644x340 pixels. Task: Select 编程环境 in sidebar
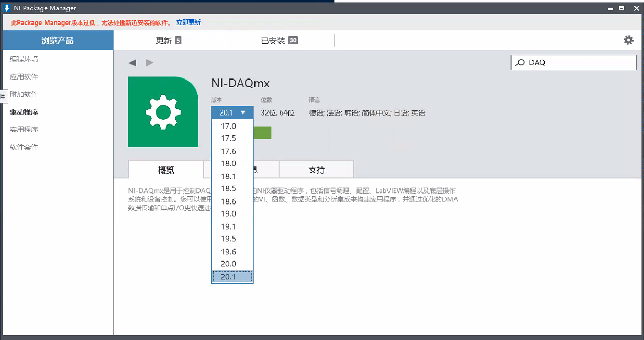24,59
